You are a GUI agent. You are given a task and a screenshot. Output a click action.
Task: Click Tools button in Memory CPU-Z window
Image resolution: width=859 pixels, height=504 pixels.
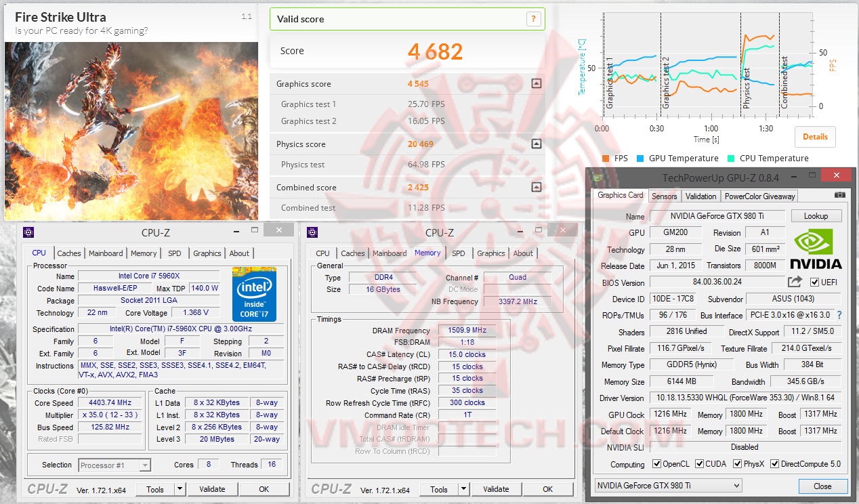tap(439, 489)
